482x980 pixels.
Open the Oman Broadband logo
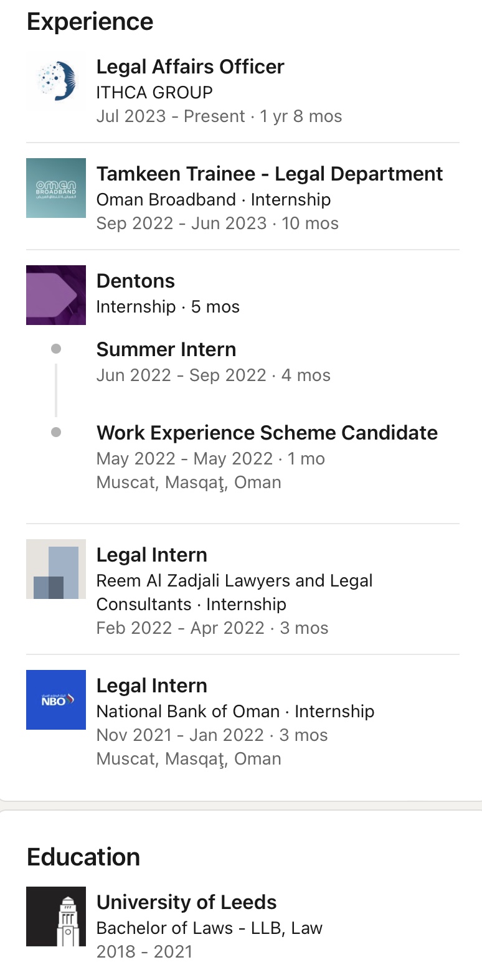coord(56,188)
